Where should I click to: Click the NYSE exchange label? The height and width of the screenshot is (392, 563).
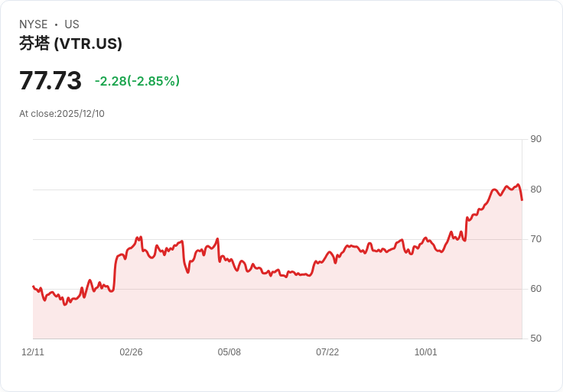pos(34,24)
